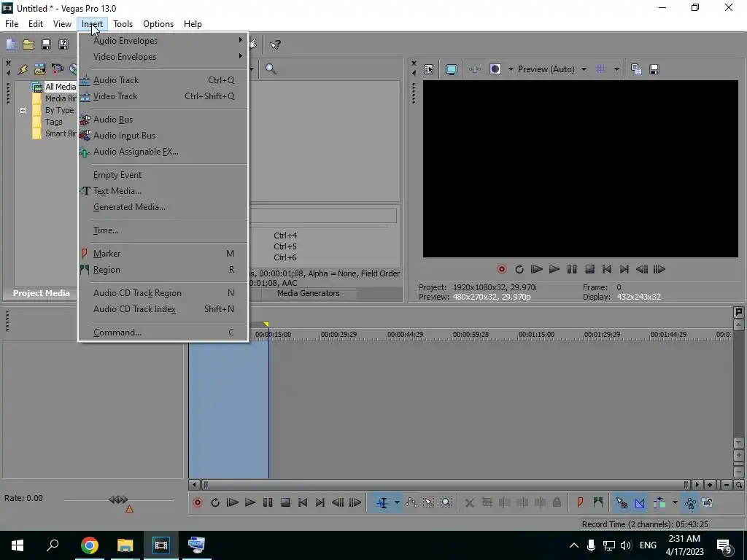Click the magnifier search icon in Project Media
The height and width of the screenshot is (560, 747).
click(x=271, y=69)
